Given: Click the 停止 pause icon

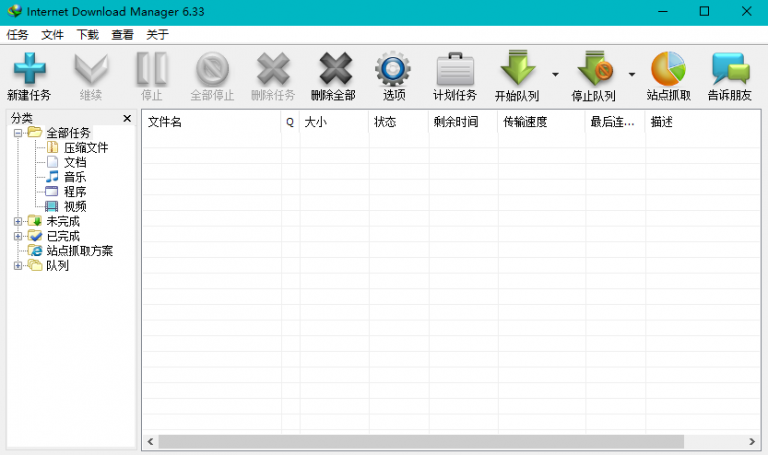Looking at the screenshot, I should [x=151, y=69].
